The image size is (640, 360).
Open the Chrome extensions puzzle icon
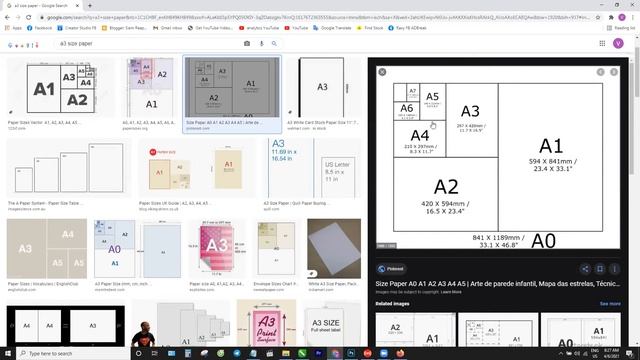pos(611,17)
